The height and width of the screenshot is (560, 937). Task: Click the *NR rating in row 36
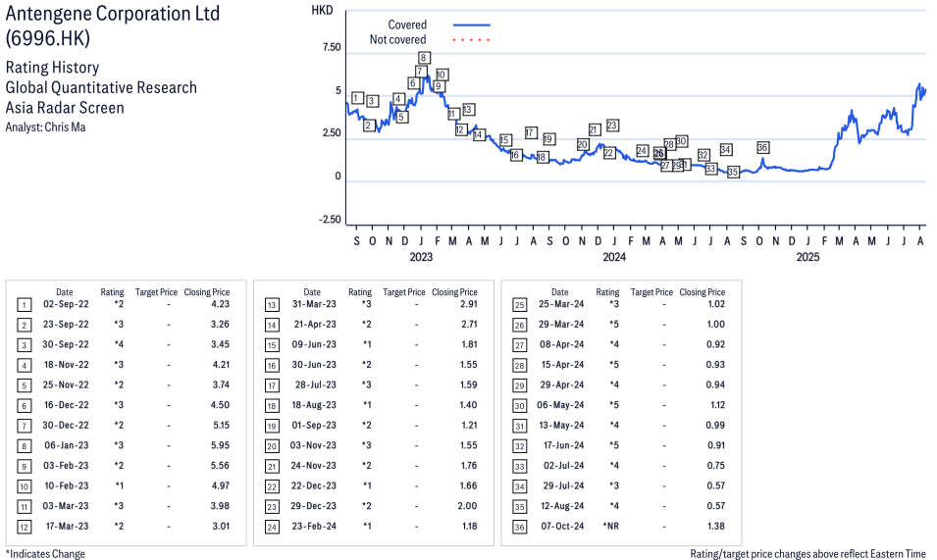pyautogui.click(x=611, y=526)
